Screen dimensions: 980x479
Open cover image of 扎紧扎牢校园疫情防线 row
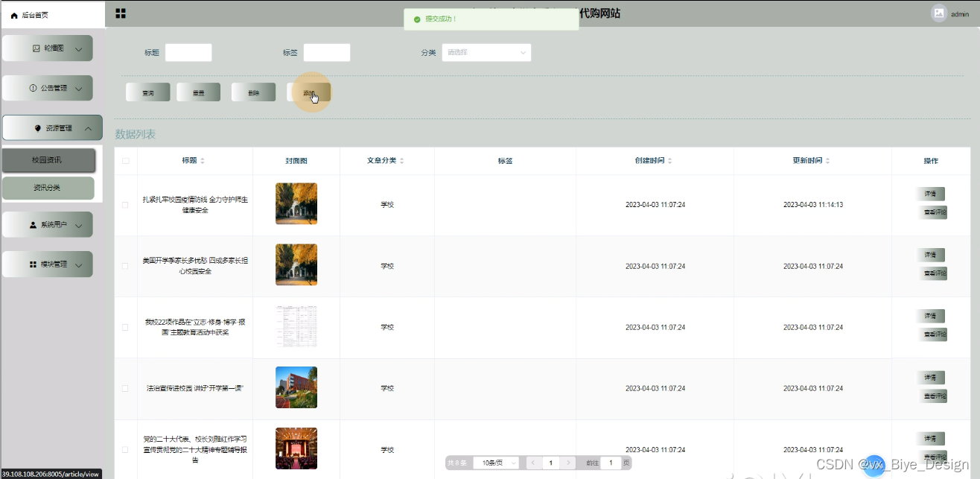point(296,203)
